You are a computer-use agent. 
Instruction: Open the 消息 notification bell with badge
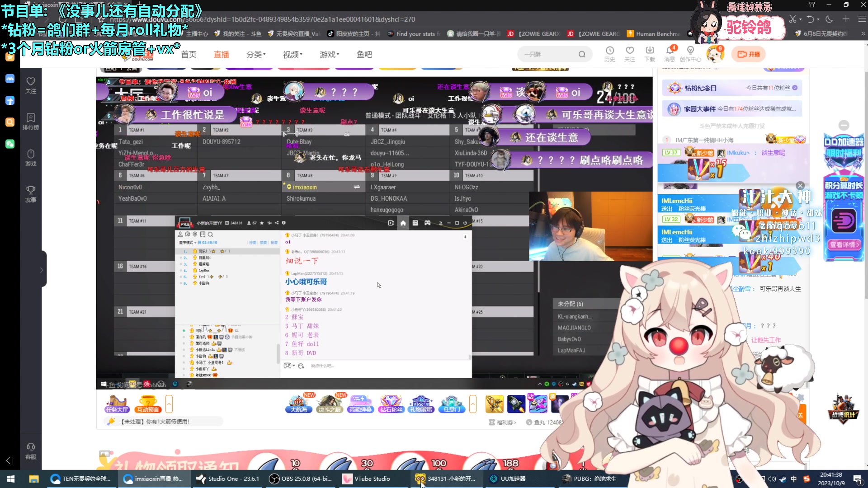click(x=670, y=54)
